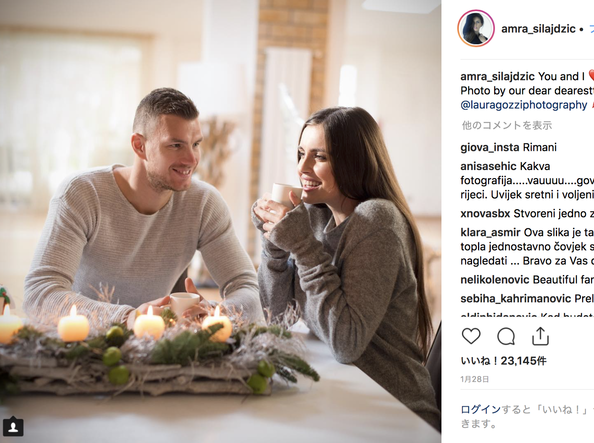Click the couple photo in the post
594x443 pixels.
click(x=220, y=221)
